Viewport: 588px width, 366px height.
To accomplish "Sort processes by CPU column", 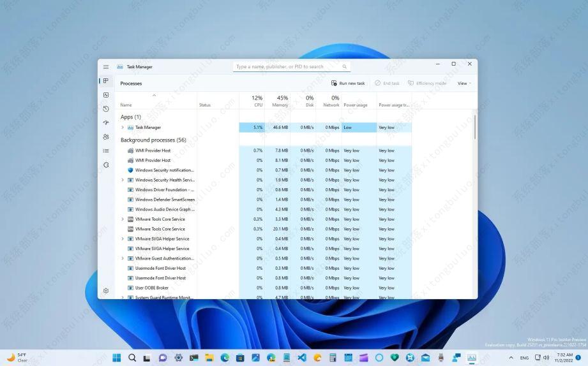I will click(x=258, y=101).
